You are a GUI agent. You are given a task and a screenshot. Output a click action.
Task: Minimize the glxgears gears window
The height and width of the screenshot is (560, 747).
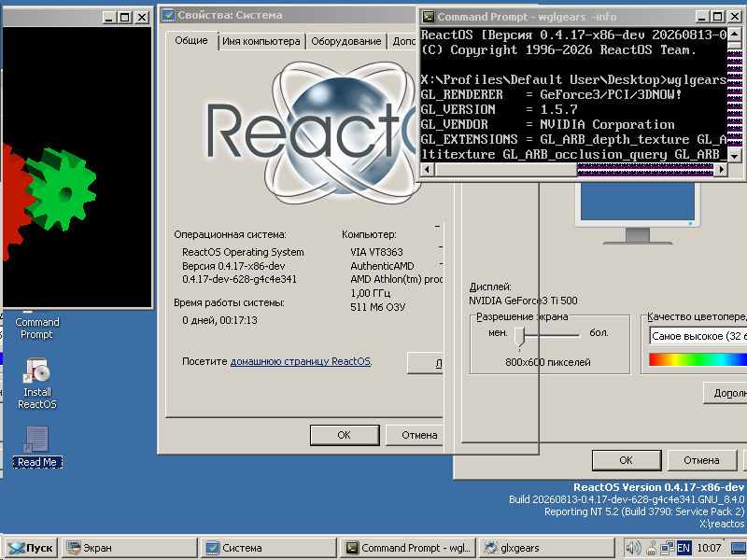pyautogui.click(x=109, y=18)
